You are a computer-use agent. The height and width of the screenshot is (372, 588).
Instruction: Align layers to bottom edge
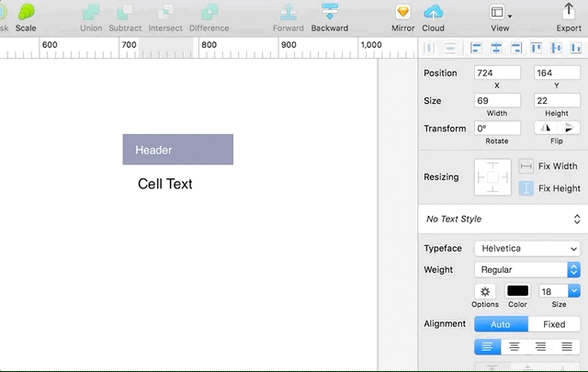point(576,48)
